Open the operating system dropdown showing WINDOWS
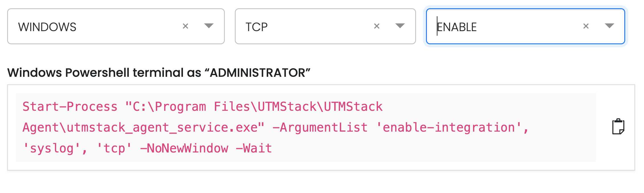644x193 pixels. [x=209, y=26]
